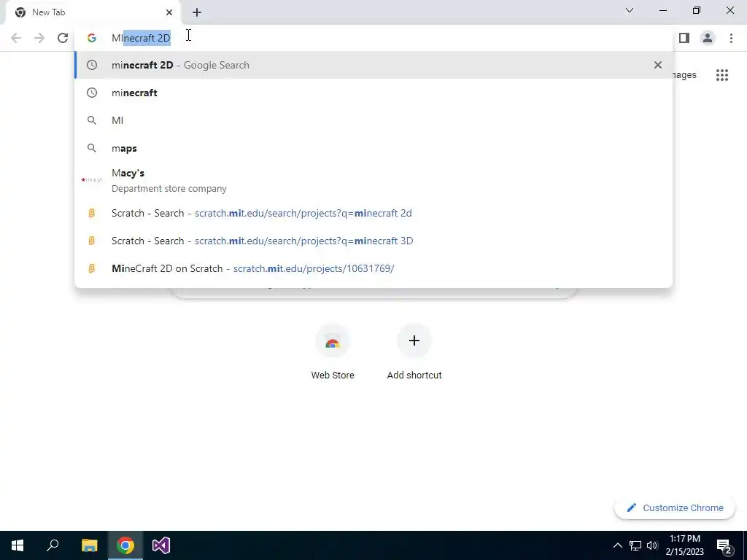Viewport: 747px width, 560px height.
Task: Close the New Tab tab
Action: pyautogui.click(x=169, y=12)
